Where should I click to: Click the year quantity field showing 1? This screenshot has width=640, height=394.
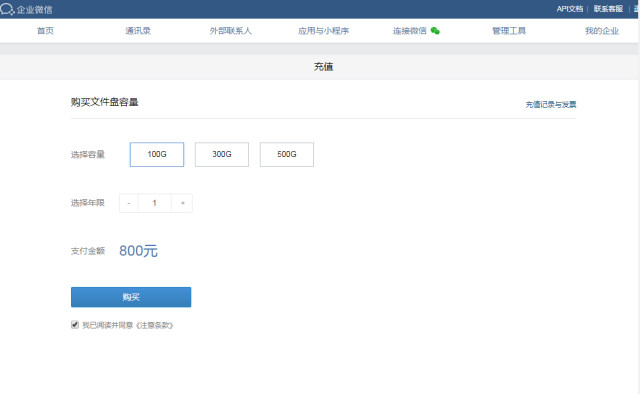155,203
